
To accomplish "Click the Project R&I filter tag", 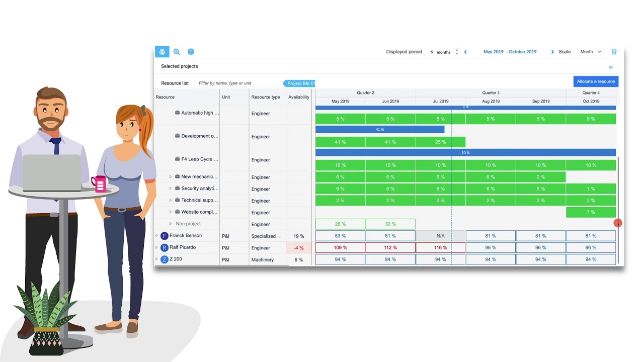I will (x=299, y=83).
